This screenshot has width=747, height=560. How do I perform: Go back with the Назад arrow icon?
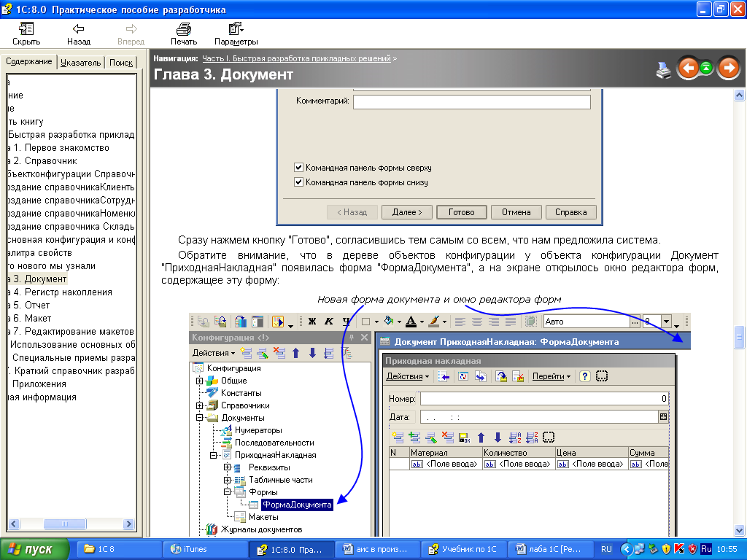coord(79,29)
